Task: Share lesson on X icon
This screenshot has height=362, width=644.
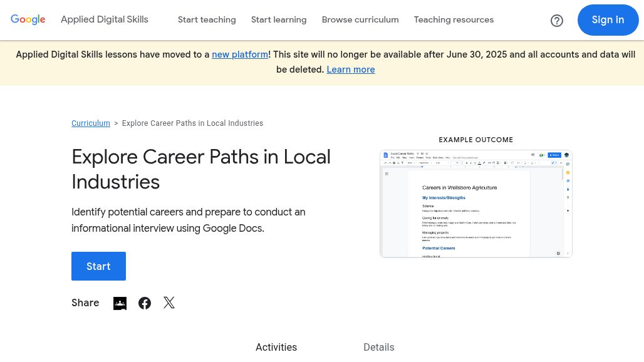Action: pyautogui.click(x=169, y=303)
